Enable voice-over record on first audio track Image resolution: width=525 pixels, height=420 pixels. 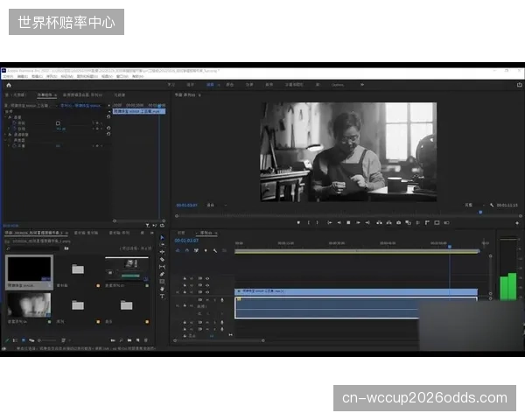(x=222, y=300)
